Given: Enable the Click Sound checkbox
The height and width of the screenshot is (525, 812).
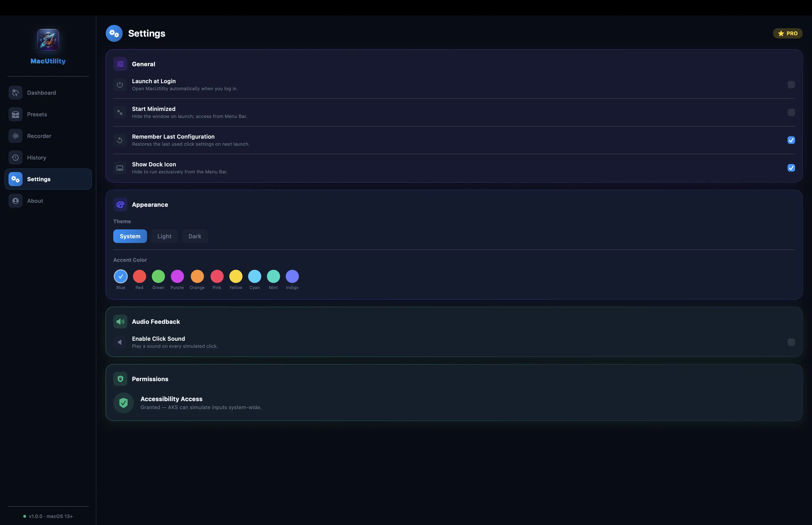Looking at the screenshot, I should pyautogui.click(x=791, y=342).
